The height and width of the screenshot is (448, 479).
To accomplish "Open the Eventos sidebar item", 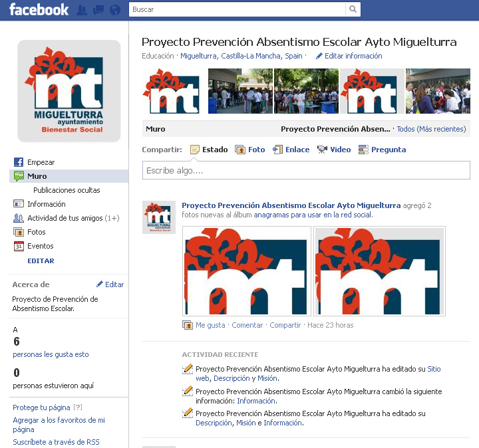I will click(x=41, y=246).
